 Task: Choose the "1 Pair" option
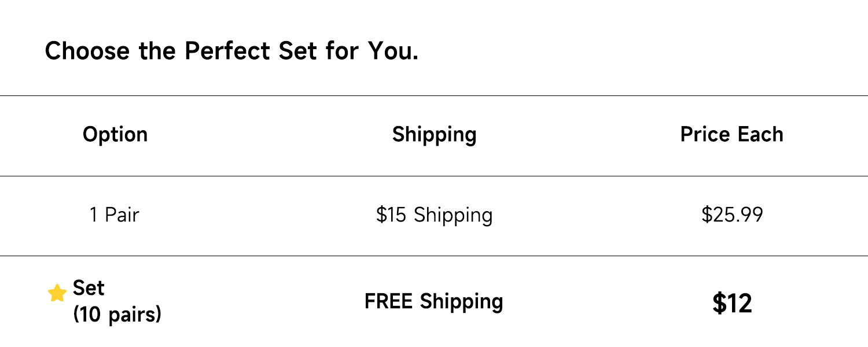coord(114,215)
